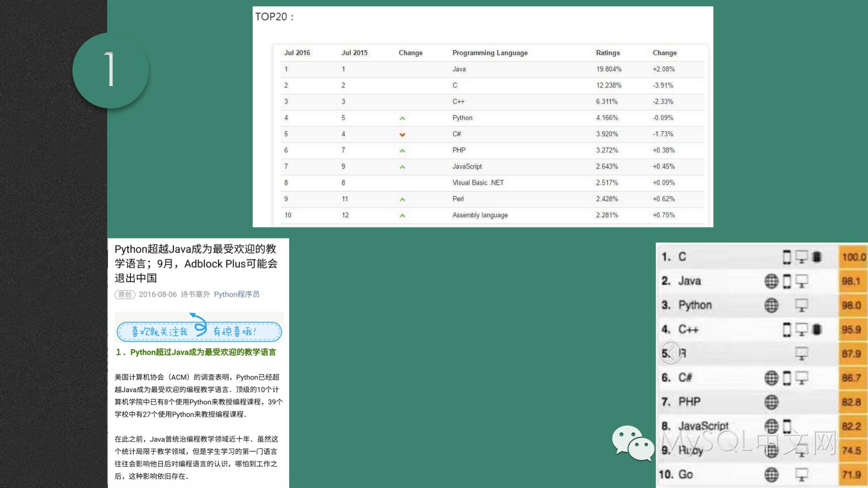Click the green up arrow beside Perl

402,199
